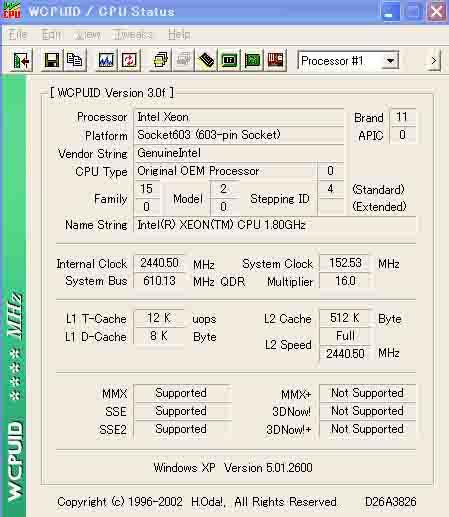449x517 pixels.
Task: Click the standard Family value 15
Action: [147, 189]
